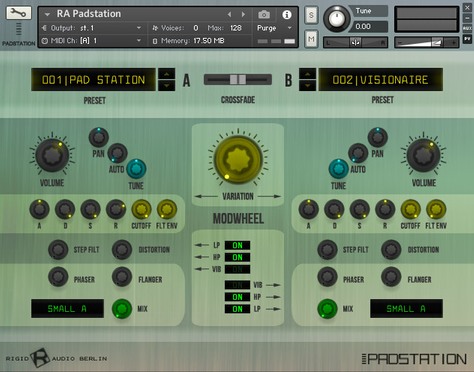Toggle modwheel VIB for layer B
This screenshot has width=474, height=372.
pos(237,285)
